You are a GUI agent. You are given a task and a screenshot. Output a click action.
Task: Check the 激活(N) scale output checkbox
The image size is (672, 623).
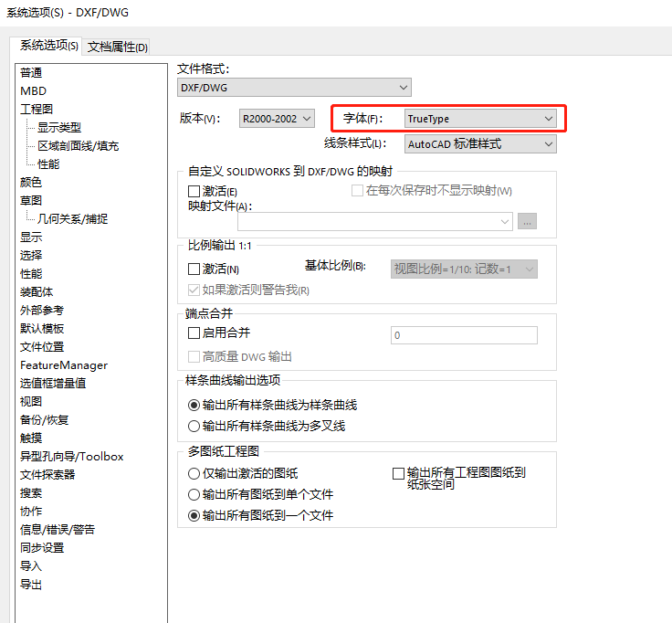coord(194,269)
